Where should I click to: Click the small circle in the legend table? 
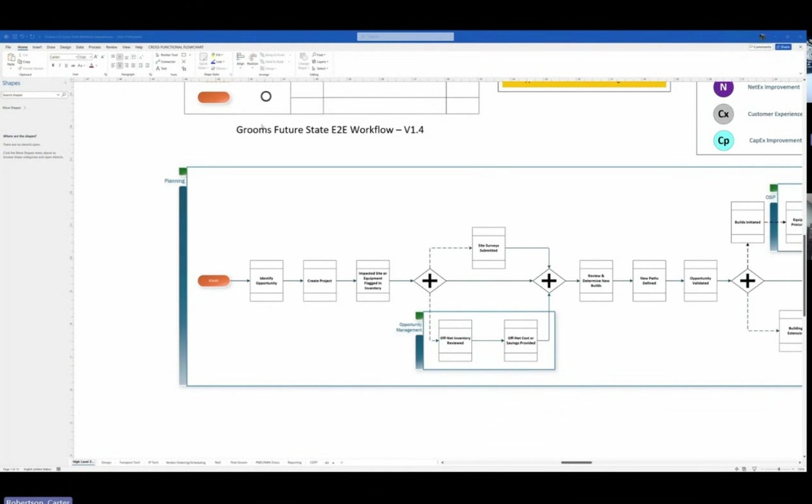pos(266,96)
